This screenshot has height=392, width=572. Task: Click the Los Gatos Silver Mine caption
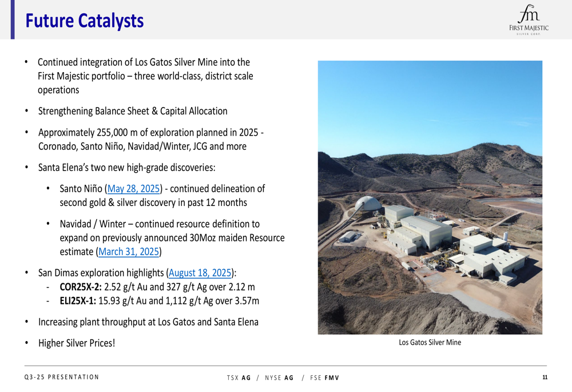[430, 343]
